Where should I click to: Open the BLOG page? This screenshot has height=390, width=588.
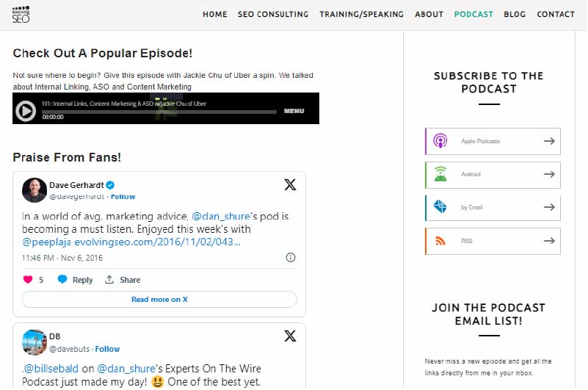(x=515, y=14)
